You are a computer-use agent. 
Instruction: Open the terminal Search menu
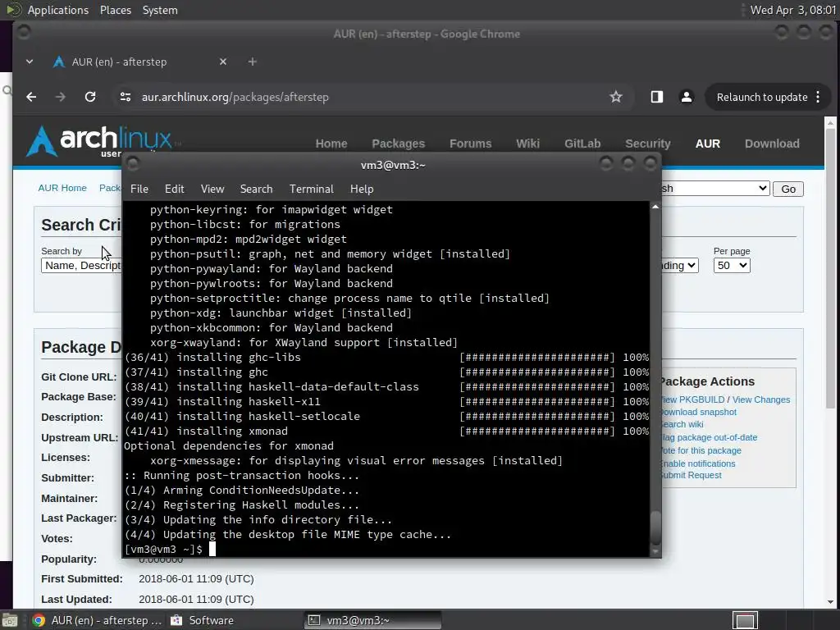coord(256,189)
